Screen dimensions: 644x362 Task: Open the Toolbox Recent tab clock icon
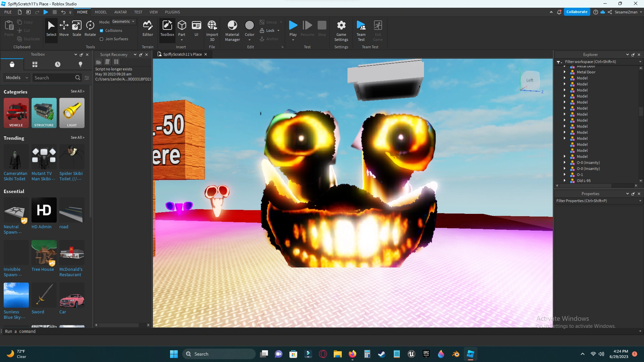(58, 64)
